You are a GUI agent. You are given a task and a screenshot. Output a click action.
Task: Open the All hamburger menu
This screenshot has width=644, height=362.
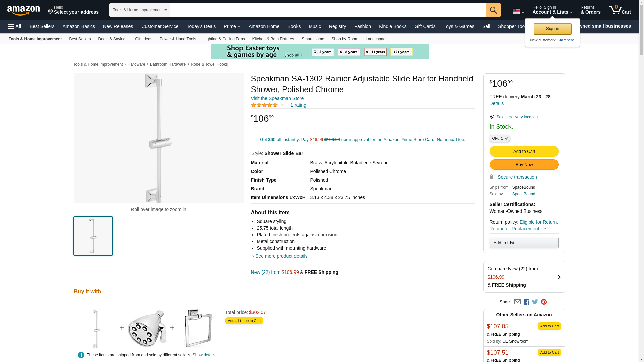click(x=15, y=26)
